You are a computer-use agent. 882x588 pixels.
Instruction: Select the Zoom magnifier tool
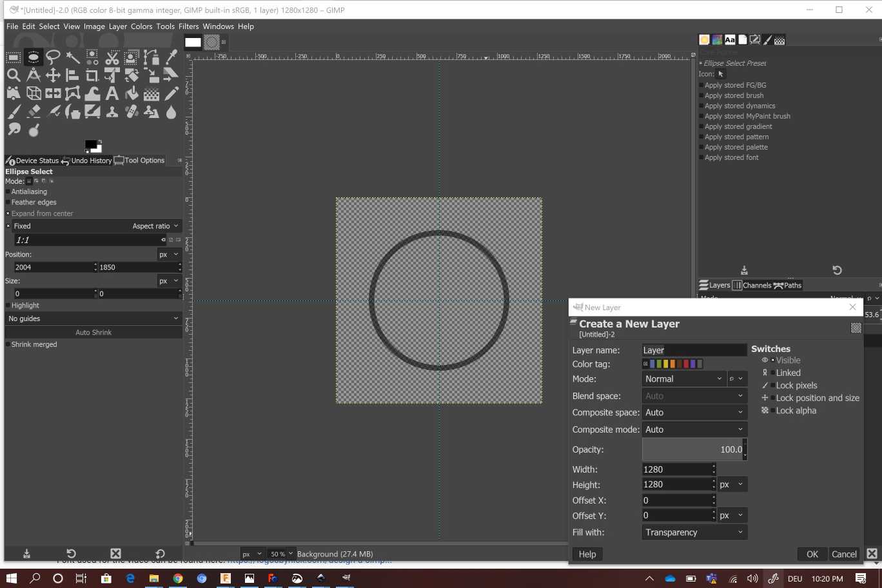[14, 75]
